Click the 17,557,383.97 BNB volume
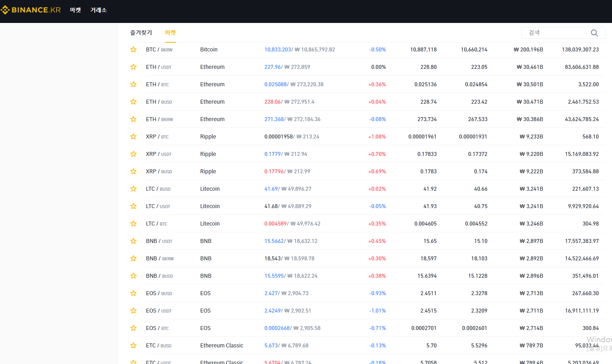The width and height of the screenshot is (612, 364). click(x=582, y=241)
